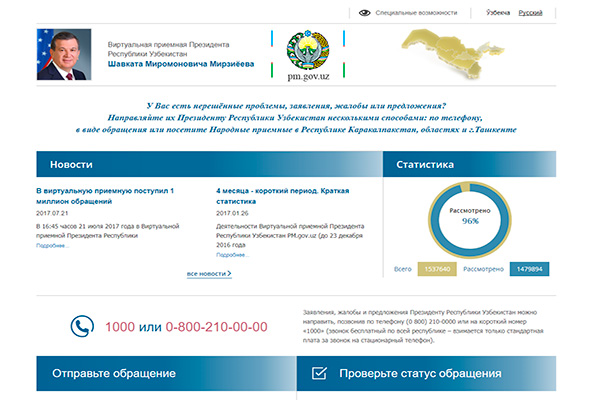Viewport: 600px width, 400px height.
Task: Click Подробнее under the second news item
Action: click(232, 256)
